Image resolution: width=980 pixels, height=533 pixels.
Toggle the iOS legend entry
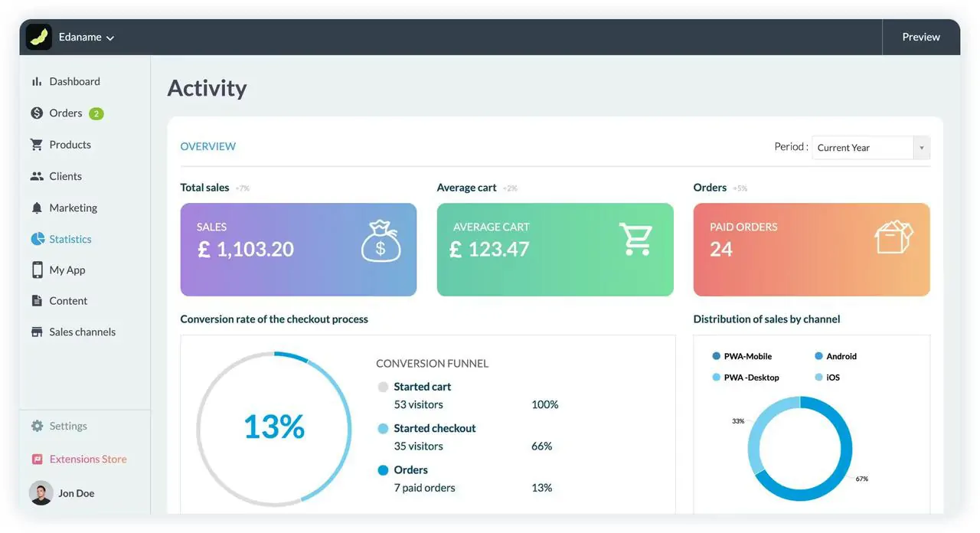827,378
